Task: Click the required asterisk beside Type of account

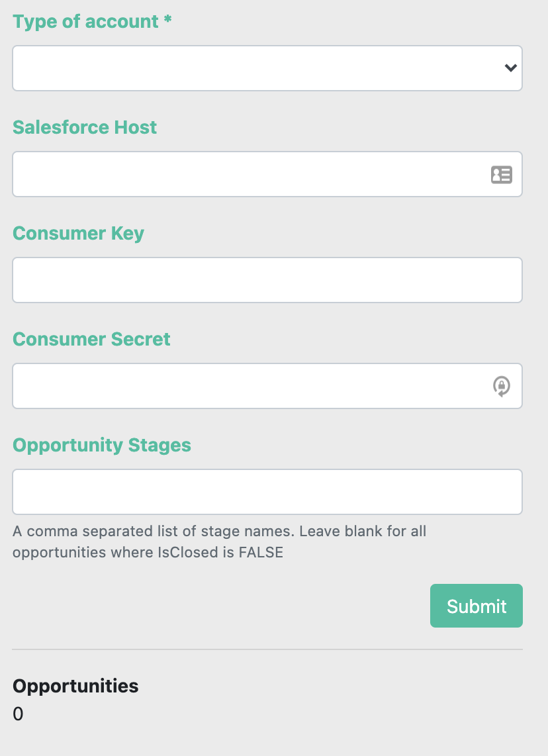Action: pyautogui.click(x=167, y=19)
